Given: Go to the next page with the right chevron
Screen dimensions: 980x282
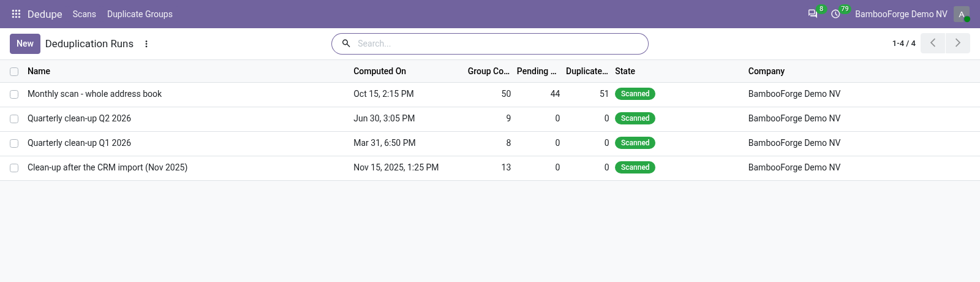Looking at the screenshot, I should (958, 43).
